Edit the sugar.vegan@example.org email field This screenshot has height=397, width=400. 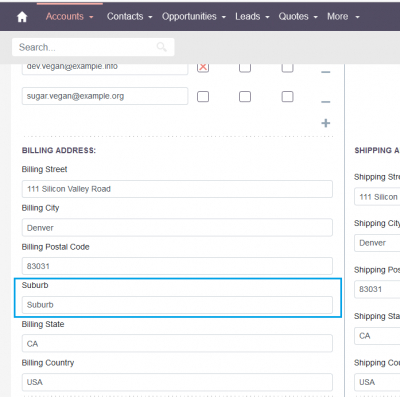point(105,96)
